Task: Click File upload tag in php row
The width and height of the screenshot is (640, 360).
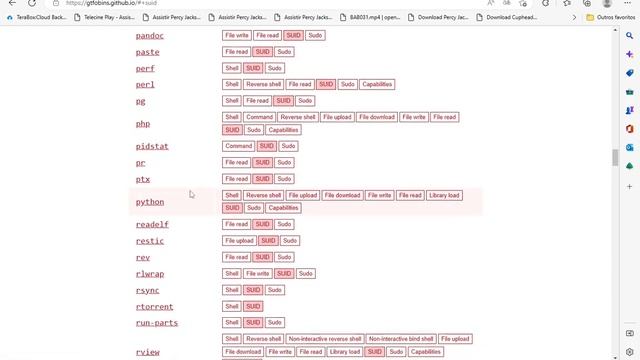Action: click(337, 117)
